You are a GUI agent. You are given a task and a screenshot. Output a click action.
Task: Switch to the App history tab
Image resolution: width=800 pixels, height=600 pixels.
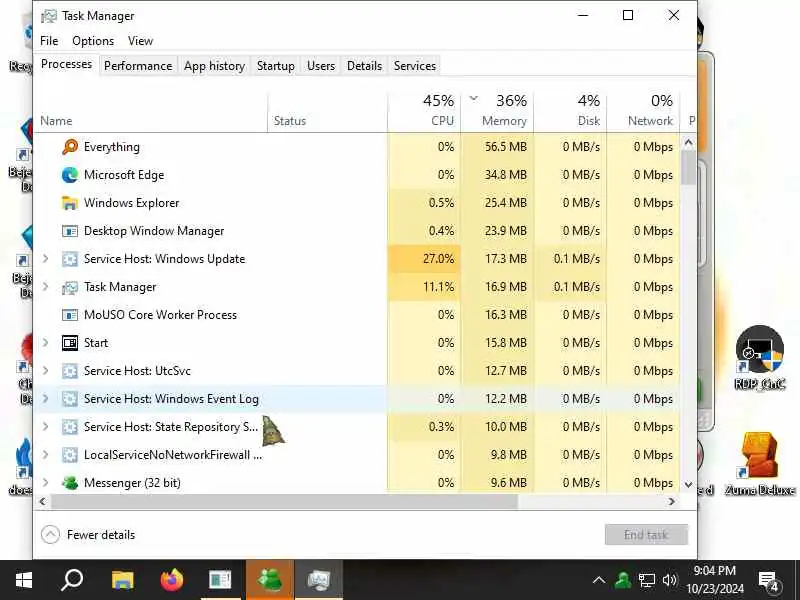coord(214,66)
